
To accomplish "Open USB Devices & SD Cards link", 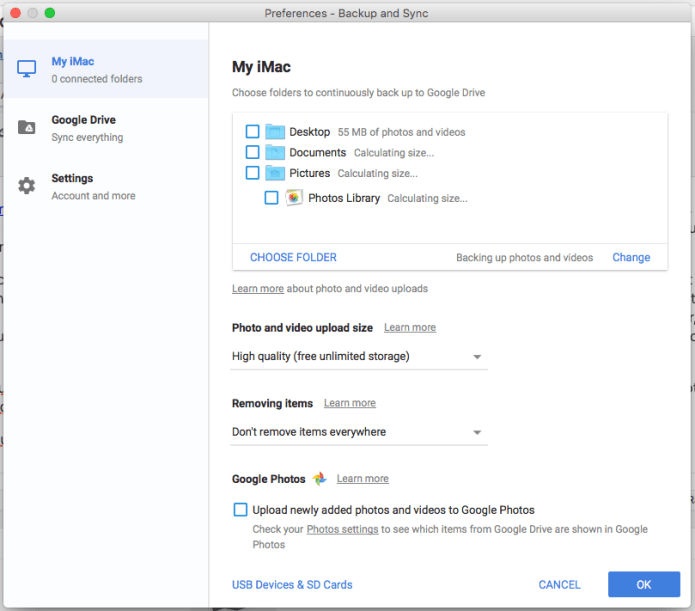I will 292,585.
